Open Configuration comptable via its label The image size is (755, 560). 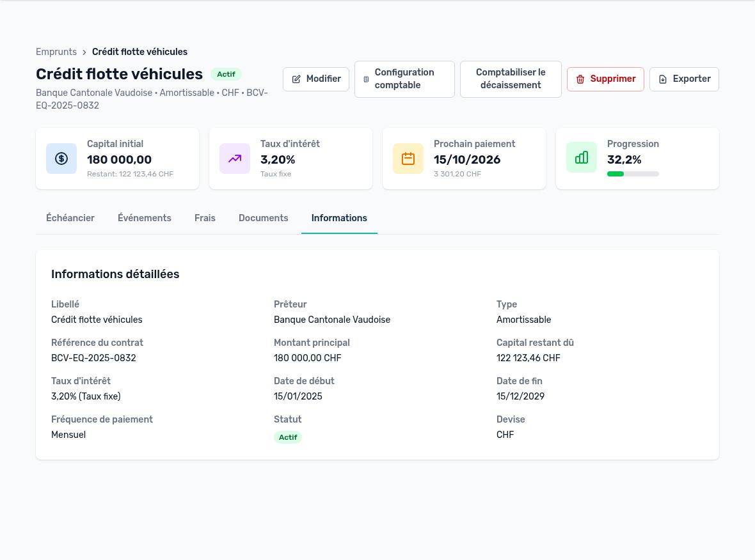tap(404, 79)
